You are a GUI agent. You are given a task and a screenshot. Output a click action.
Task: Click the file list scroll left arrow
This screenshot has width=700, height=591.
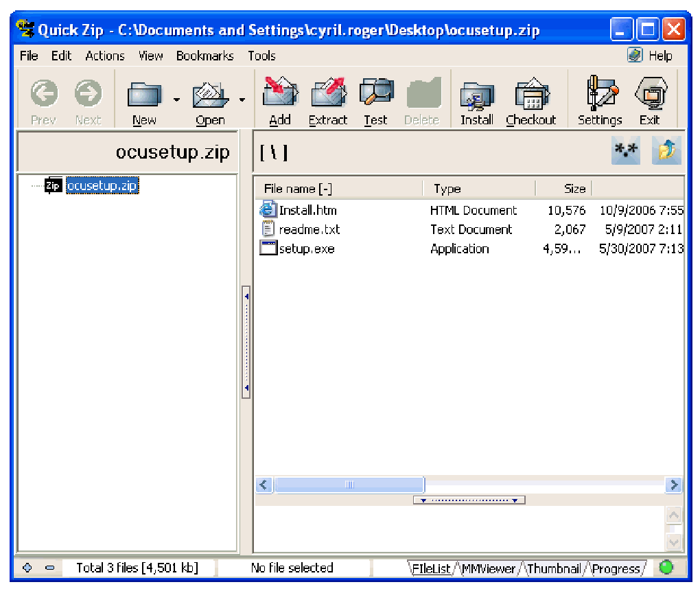(264, 485)
